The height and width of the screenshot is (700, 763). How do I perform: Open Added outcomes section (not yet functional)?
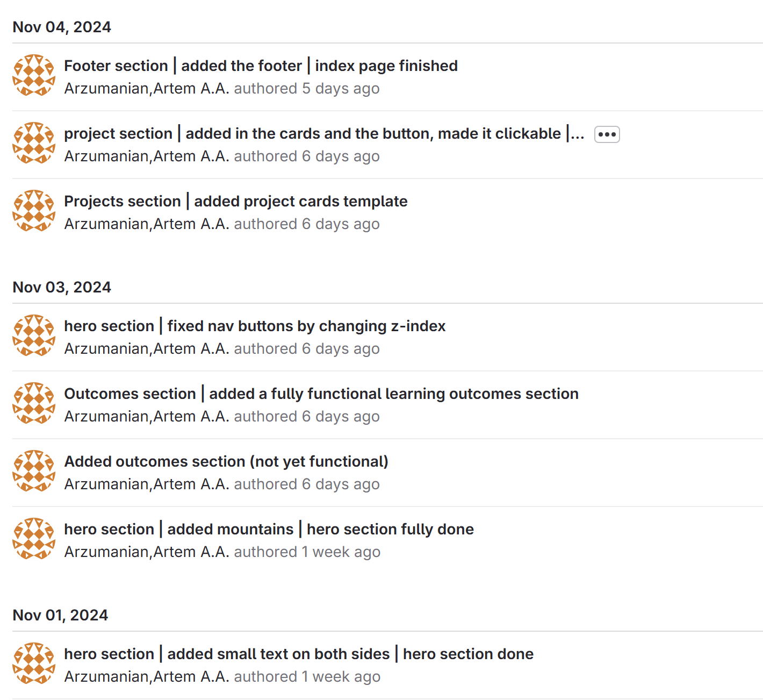pos(226,461)
